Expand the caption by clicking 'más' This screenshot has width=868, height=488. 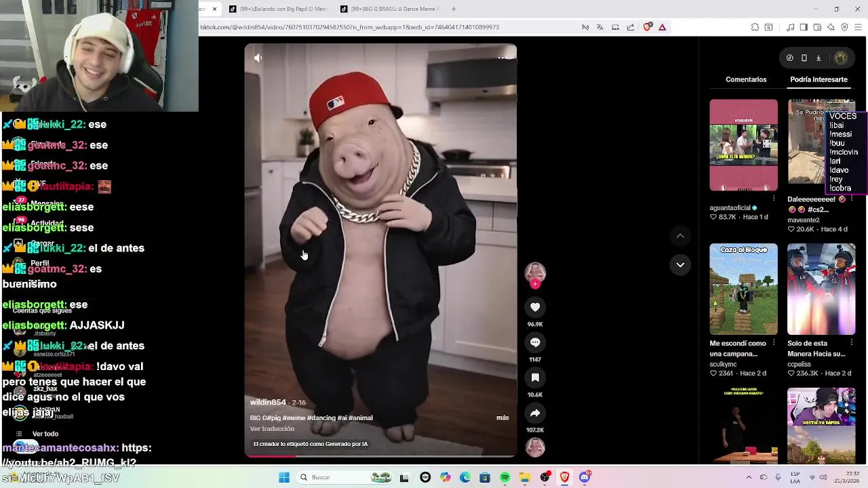[x=502, y=418]
